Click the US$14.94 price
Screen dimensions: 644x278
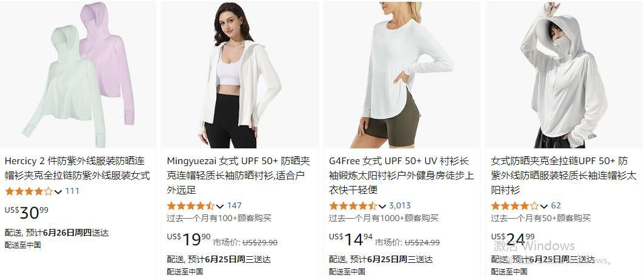[351, 239]
